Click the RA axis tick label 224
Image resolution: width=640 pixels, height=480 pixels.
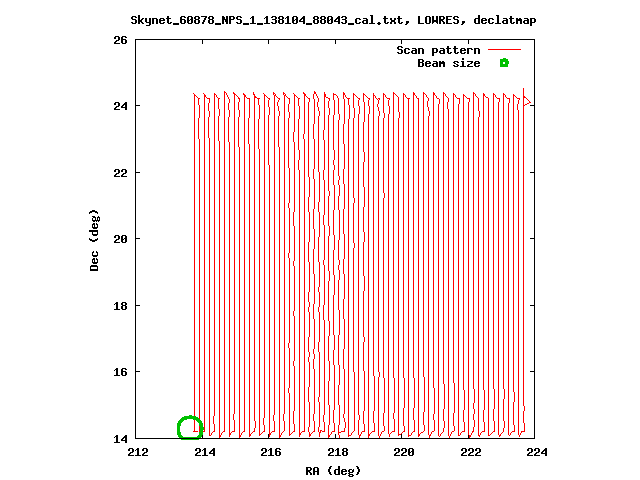pos(537,452)
